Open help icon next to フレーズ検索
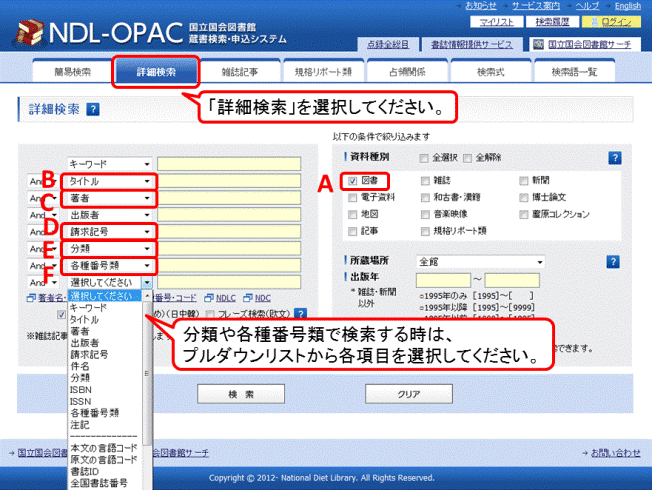652x490 pixels. [x=300, y=313]
